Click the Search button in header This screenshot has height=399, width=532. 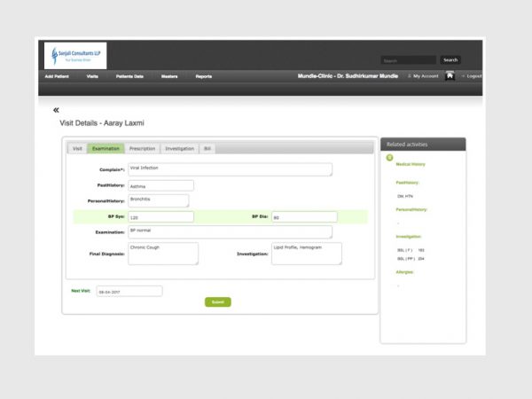pyautogui.click(x=450, y=60)
